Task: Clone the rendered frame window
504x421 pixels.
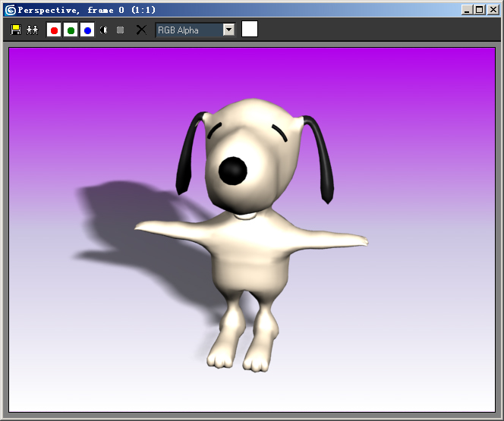Action: (32, 30)
